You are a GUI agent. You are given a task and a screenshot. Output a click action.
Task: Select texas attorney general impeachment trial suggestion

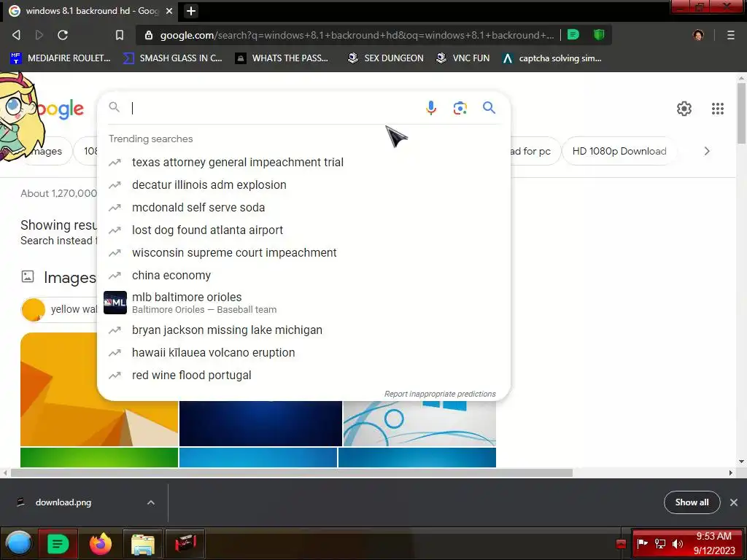click(x=303, y=162)
